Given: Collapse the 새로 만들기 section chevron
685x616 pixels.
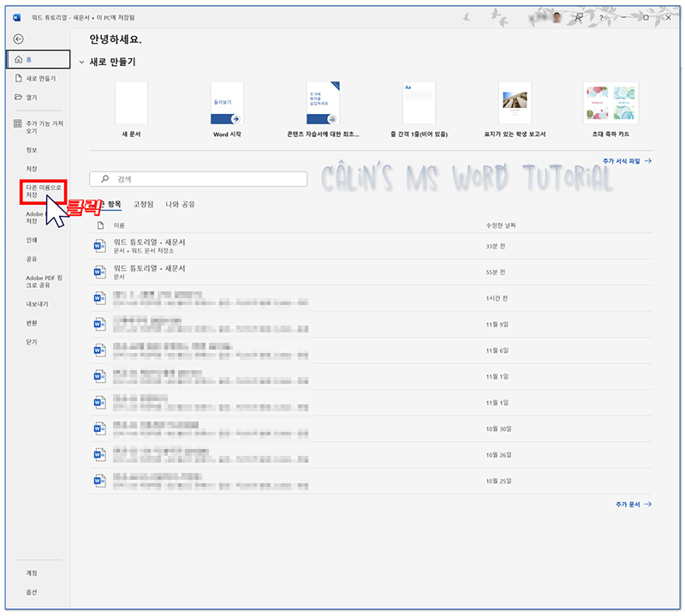Looking at the screenshot, I should pos(81,62).
